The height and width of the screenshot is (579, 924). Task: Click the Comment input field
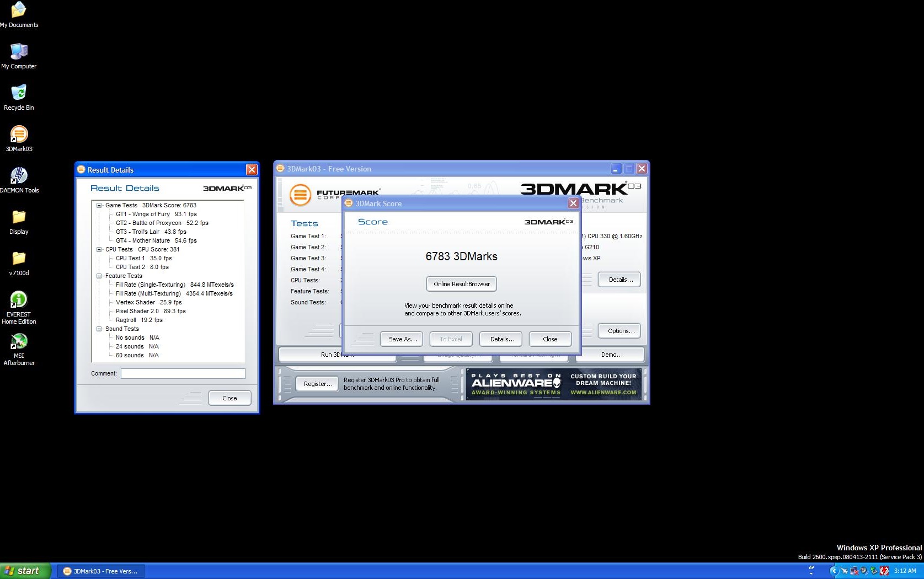click(x=183, y=373)
